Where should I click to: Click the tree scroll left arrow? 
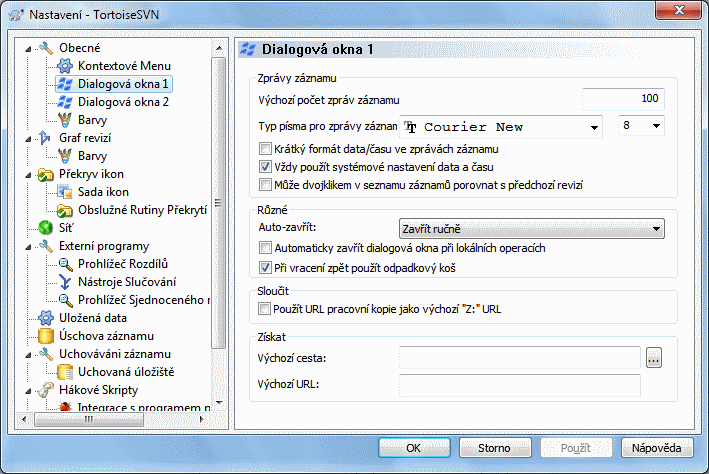(24, 419)
